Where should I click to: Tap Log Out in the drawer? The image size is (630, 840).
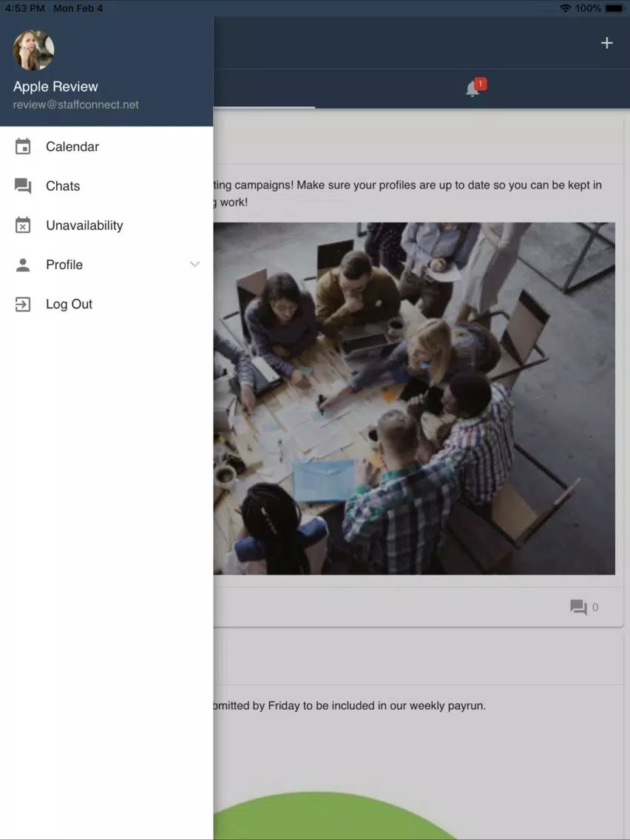pyautogui.click(x=106, y=304)
